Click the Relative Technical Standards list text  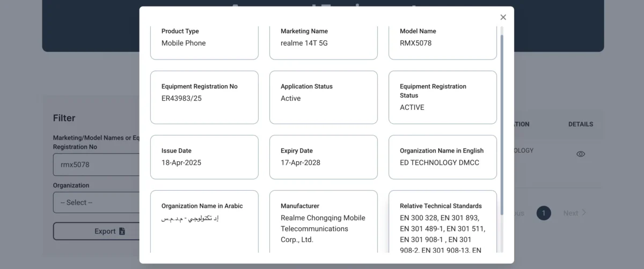pyautogui.click(x=443, y=234)
